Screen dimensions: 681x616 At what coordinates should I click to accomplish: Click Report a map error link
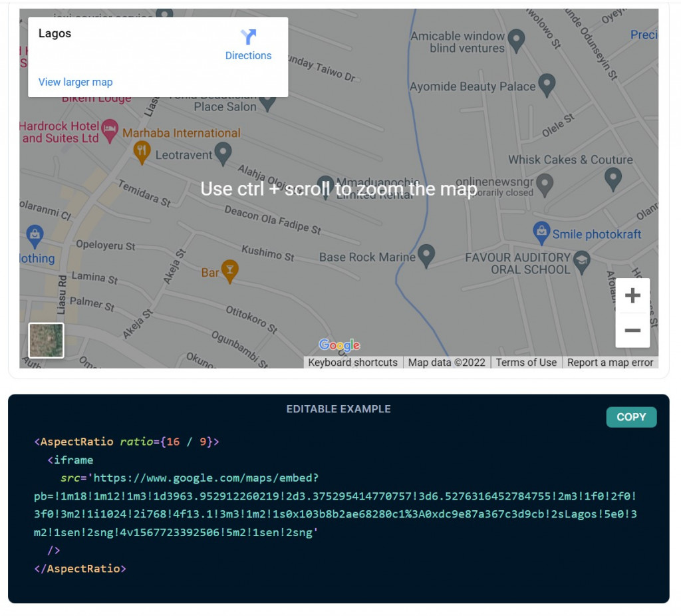tap(610, 363)
